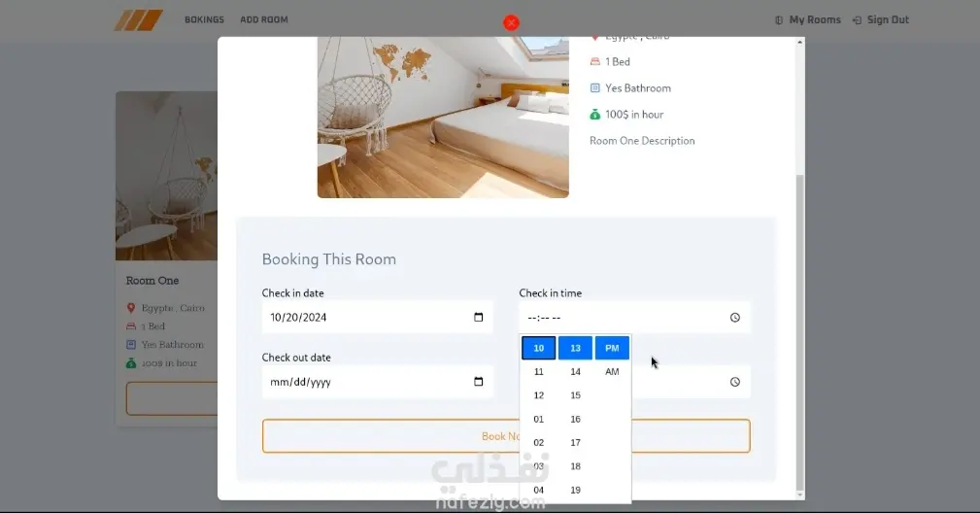Click the modal scrollbar down arrow
The width and height of the screenshot is (980, 513).
tap(800, 495)
